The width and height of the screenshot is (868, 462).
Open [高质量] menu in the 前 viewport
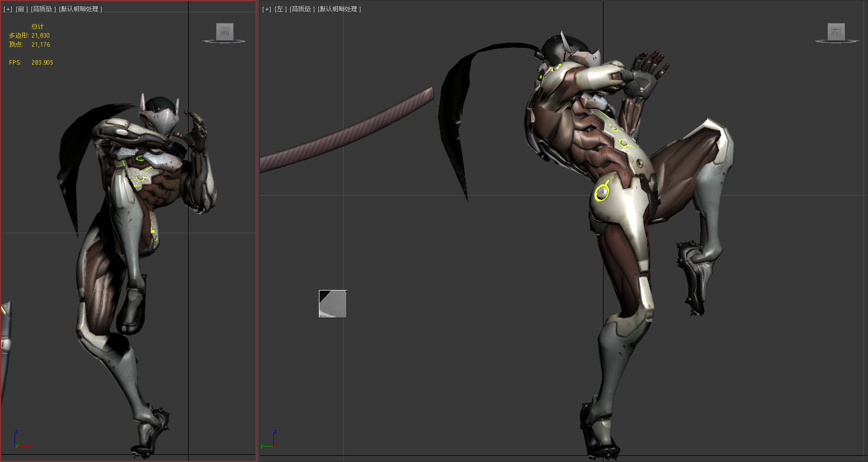pos(43,9)
